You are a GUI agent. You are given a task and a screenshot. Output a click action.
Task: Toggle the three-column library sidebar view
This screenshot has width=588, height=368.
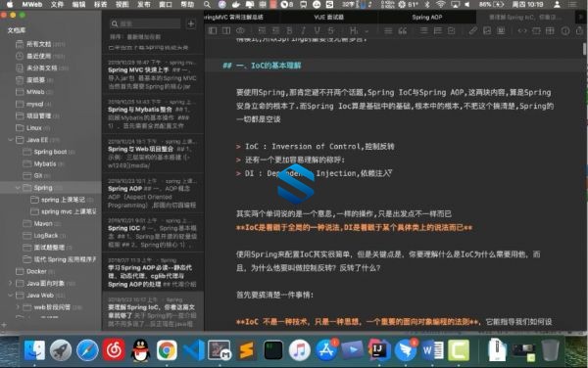pos(213,30)
